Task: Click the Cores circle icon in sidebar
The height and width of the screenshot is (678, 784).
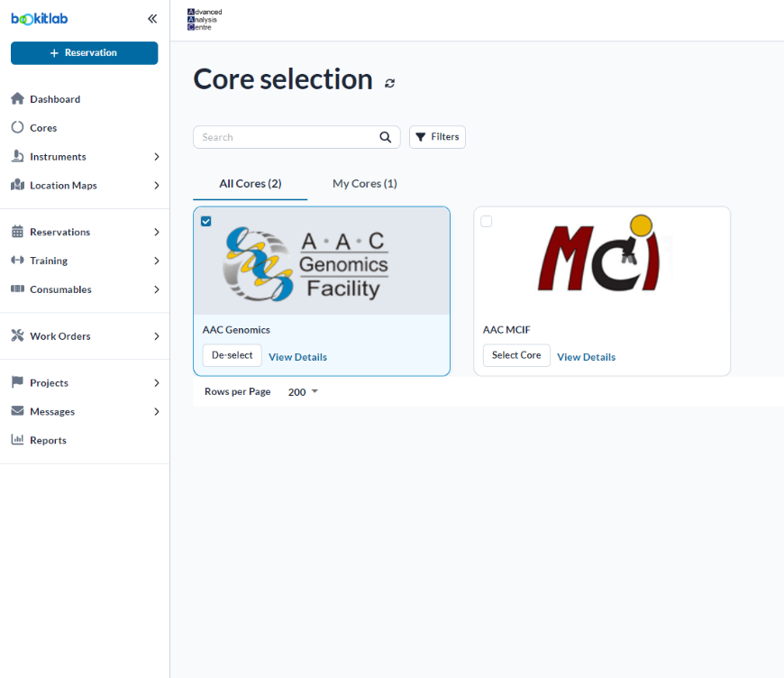Action: [x=17, y=128]
